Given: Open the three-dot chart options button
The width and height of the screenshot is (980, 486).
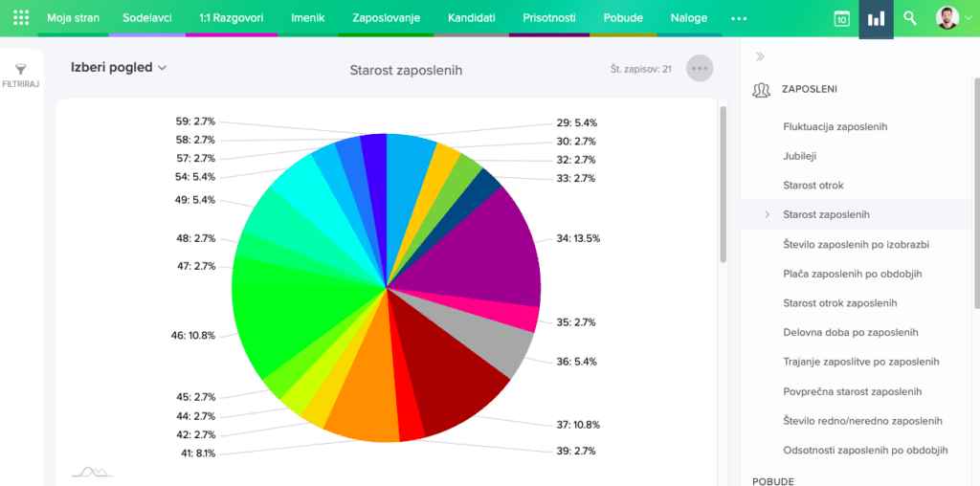Looking at the screenshot, I should (x=700, y=69).
